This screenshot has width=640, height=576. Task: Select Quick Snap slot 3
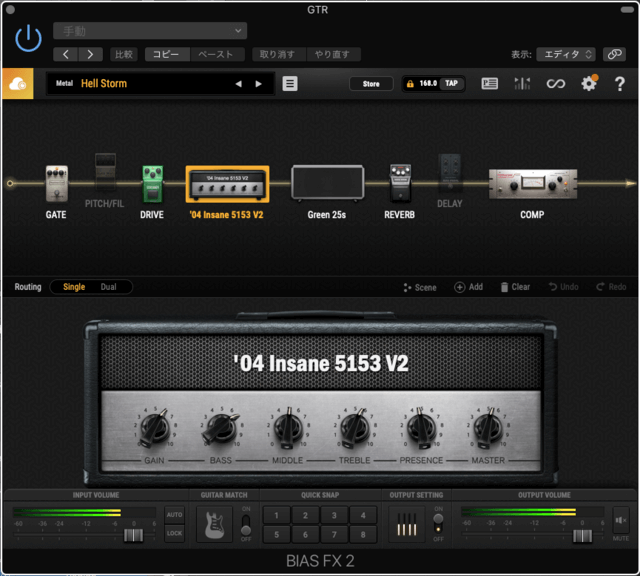tap(334, 515)
